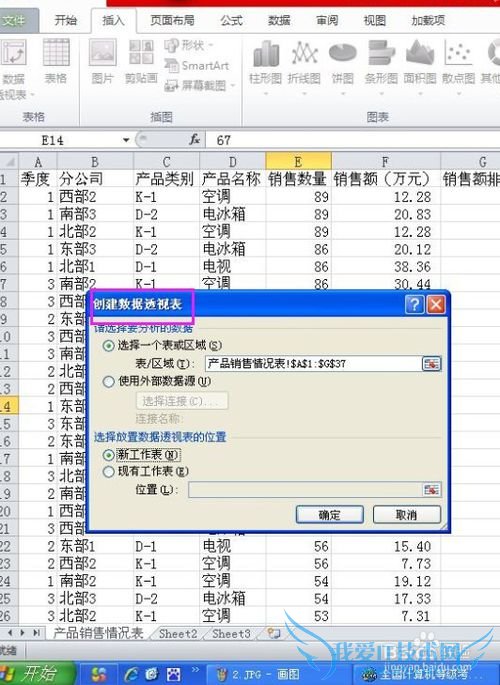Click the Table/Range (表/区域) input field
Screen dimensions: 500x685
pos(313,363)
